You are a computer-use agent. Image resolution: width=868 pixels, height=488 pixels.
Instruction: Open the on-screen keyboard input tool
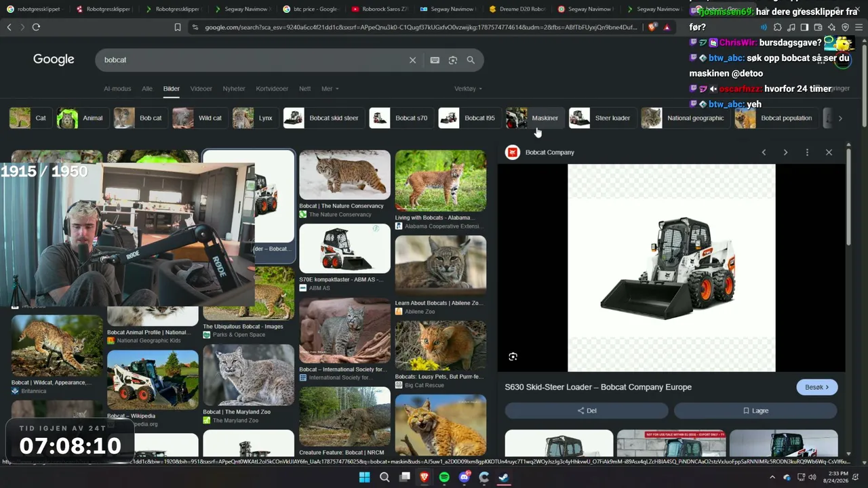(x=435, y=60)
